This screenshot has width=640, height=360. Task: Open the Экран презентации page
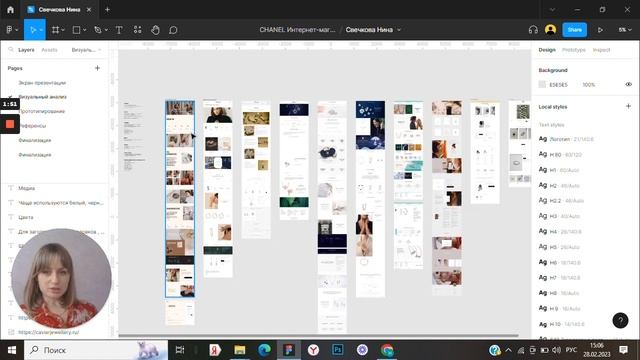pos(42,83)
